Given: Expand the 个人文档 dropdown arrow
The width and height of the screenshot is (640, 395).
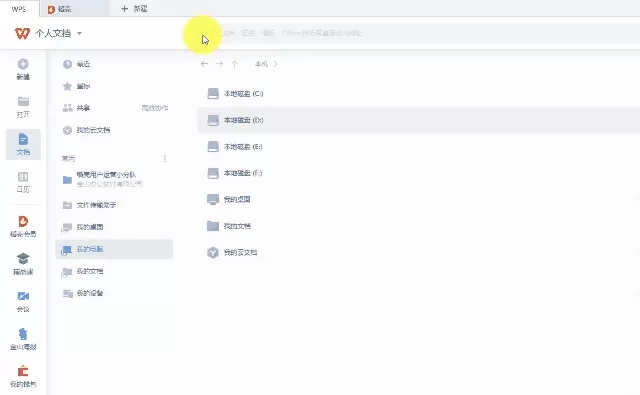Looking at the screenshot, I should point(80,33).
